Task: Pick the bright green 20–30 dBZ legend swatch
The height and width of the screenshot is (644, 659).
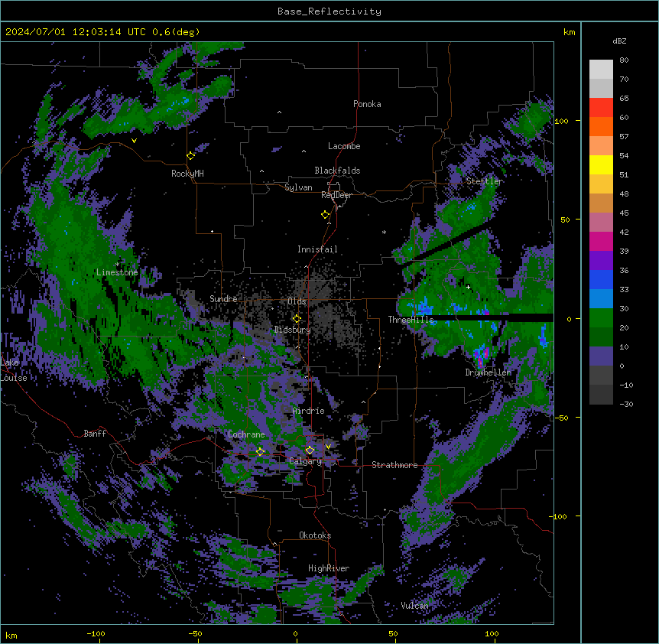Action: [601, 318]
